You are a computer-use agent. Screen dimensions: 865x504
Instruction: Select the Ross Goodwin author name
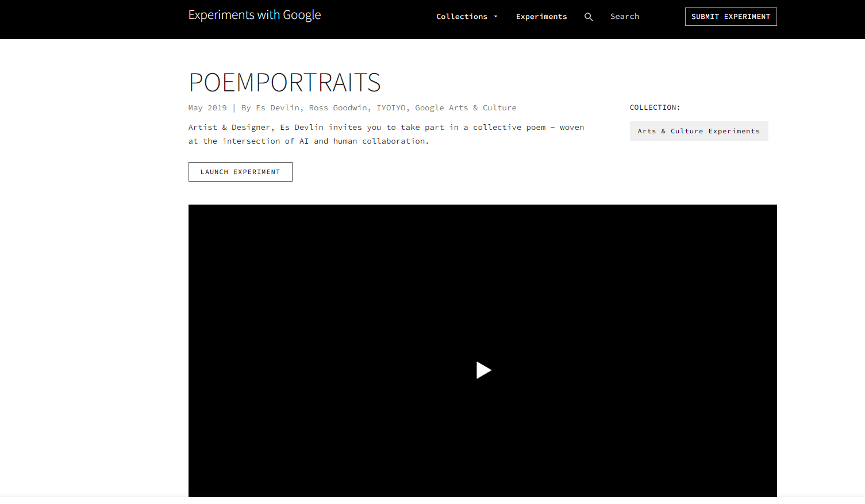click(338, 108)
